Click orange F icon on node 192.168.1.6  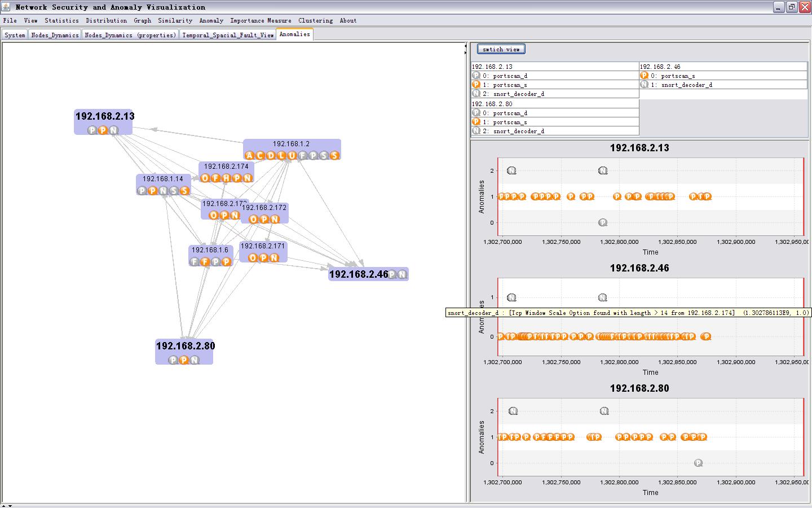click(x=205, y=261)
